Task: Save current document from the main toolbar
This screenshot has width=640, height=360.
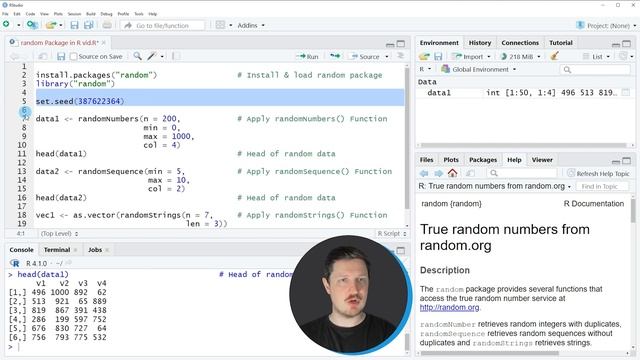Action: [74, 25]
